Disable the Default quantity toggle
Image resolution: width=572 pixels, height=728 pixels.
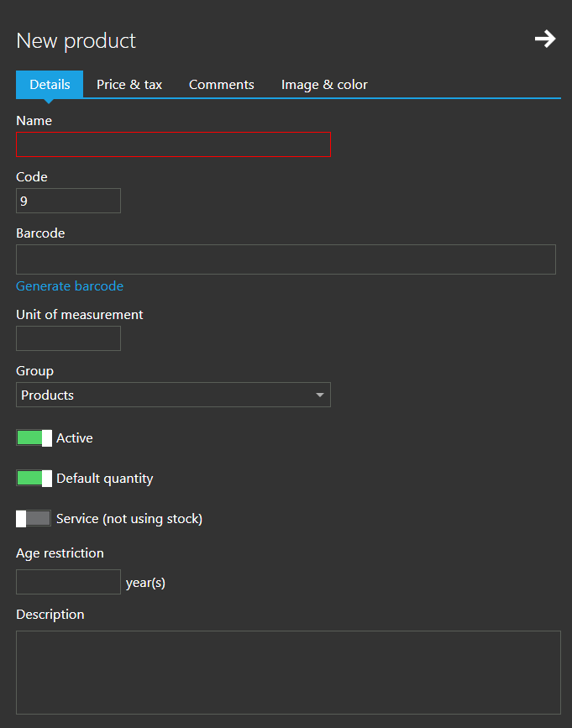coord(34,479)
